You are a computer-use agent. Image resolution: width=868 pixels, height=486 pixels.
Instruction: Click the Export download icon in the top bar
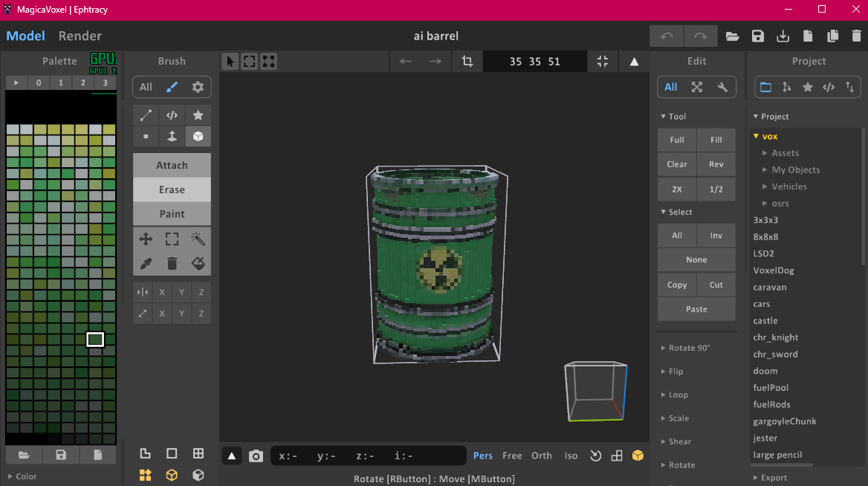point(783,36)
